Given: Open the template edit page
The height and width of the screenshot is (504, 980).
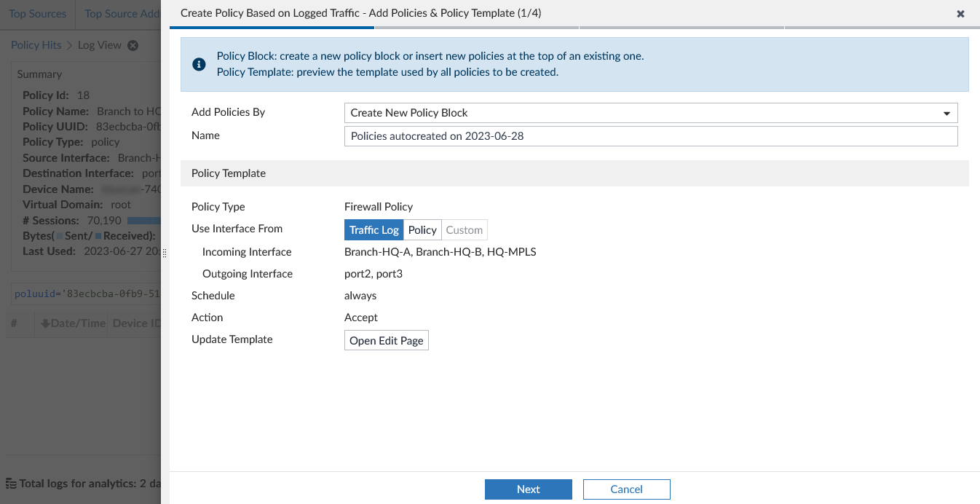Looking at the screenshot, I should (x=386, y=340).
